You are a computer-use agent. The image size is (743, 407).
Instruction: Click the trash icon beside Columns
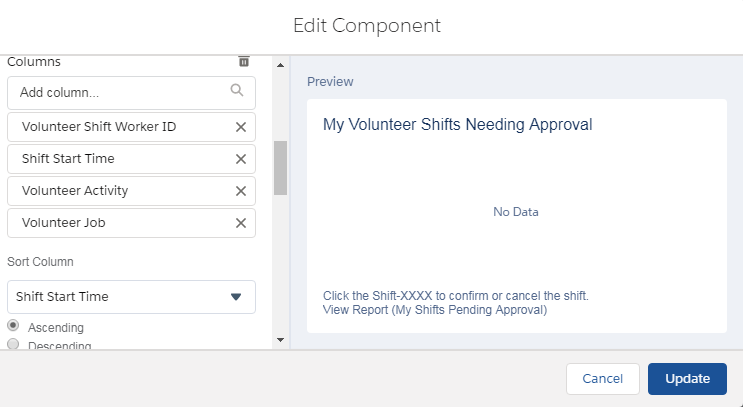[x=244, y=62]
